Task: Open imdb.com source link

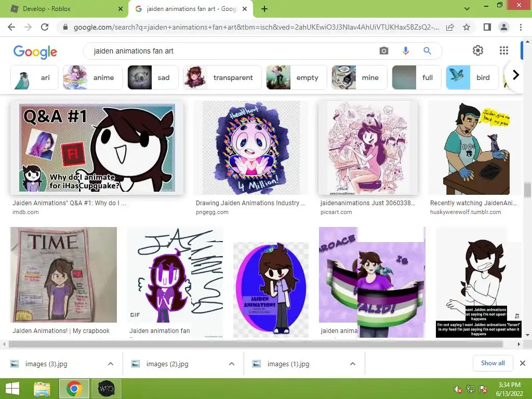Action: point(26,212)
